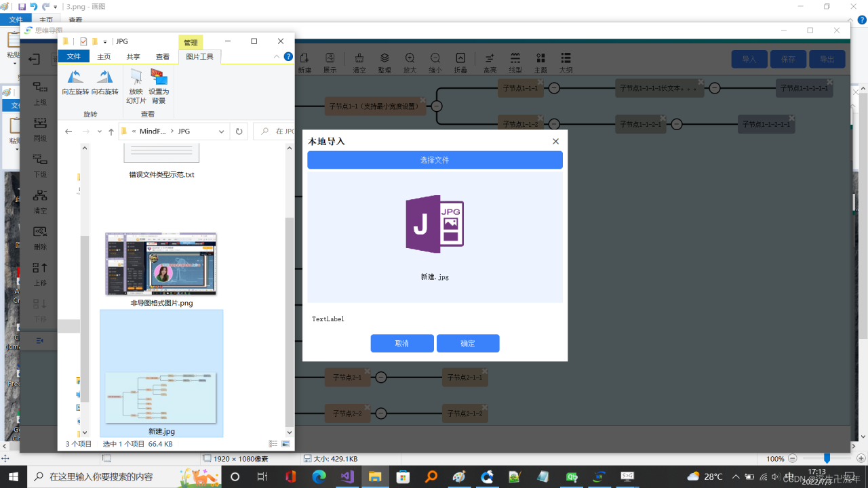Open Microsoft Store from taskbar
The height and width of the screenshot is (488, 868).
point(403,476)
